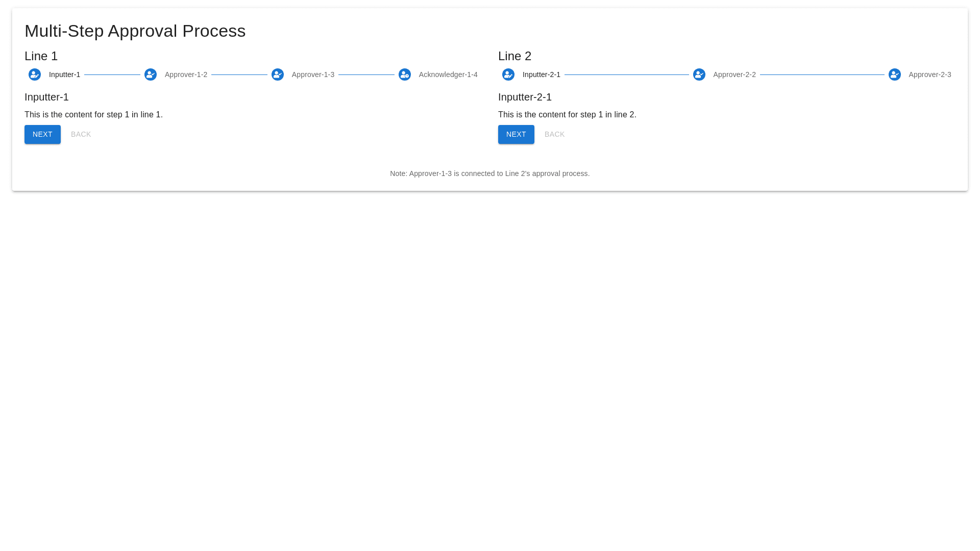Select the Acknowledger-1-4 step label
This screenshot has width=980, height=551.
[448, 74]
